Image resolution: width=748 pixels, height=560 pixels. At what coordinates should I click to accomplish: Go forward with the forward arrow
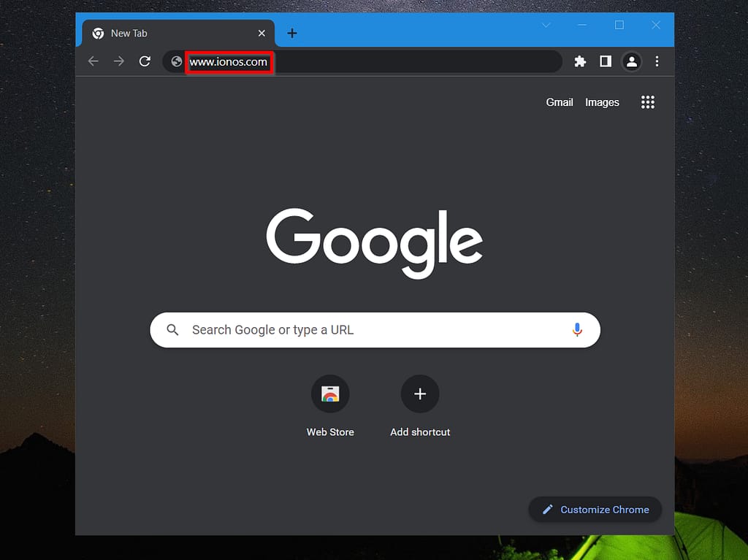119,61
